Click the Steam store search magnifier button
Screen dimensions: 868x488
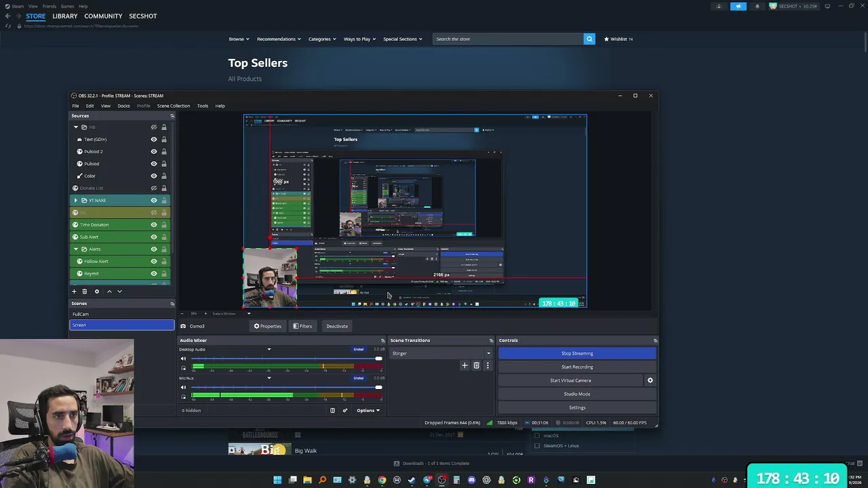click(x=589, y=39)
